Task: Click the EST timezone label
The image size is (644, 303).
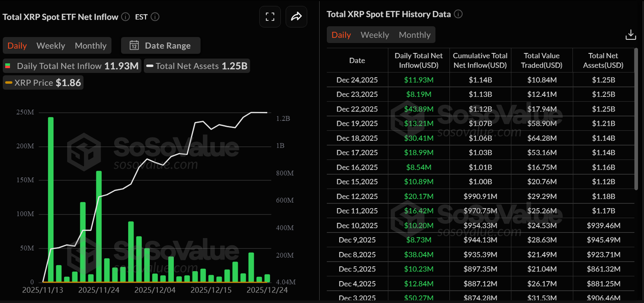Action: pos(141,17)
